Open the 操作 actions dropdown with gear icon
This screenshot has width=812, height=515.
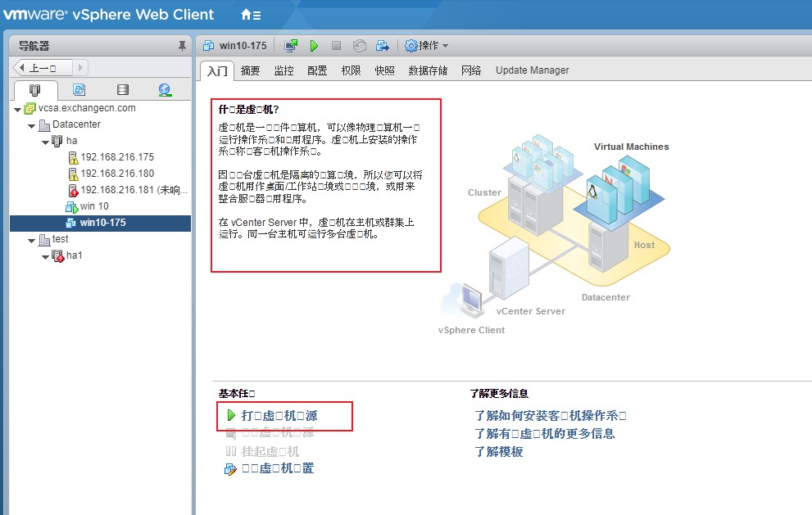pyautogui.click(x=426, y=46)
